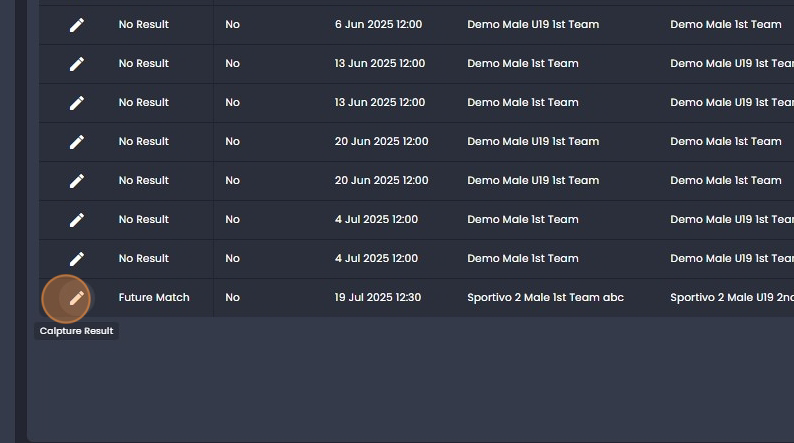The image size is (794, 443).
Task: Select the 6 Jun 2025 12:00 date cell
Action: click(x=378, y=24)
